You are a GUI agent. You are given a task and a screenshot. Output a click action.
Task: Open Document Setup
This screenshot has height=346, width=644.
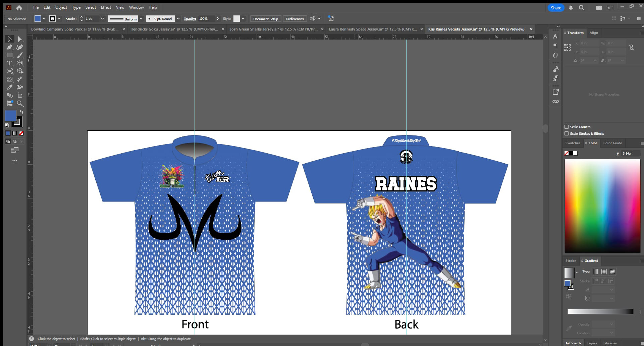[x=266, y=19]
